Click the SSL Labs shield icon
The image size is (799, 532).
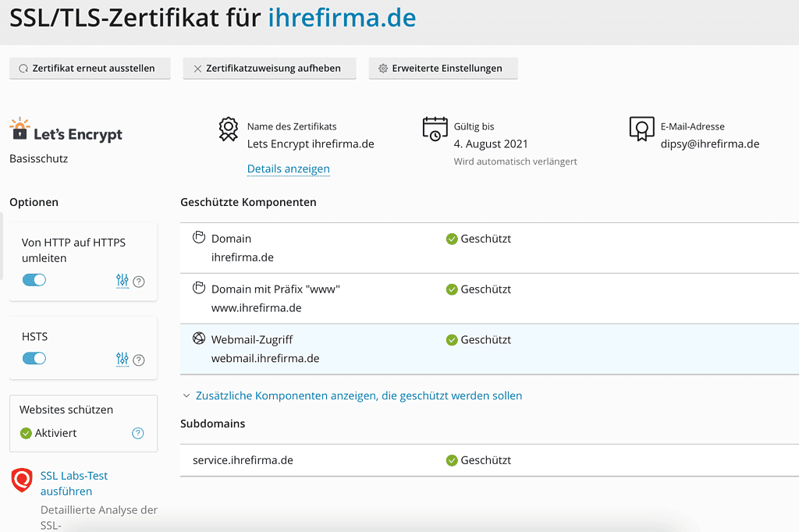(x=23, y=481)
